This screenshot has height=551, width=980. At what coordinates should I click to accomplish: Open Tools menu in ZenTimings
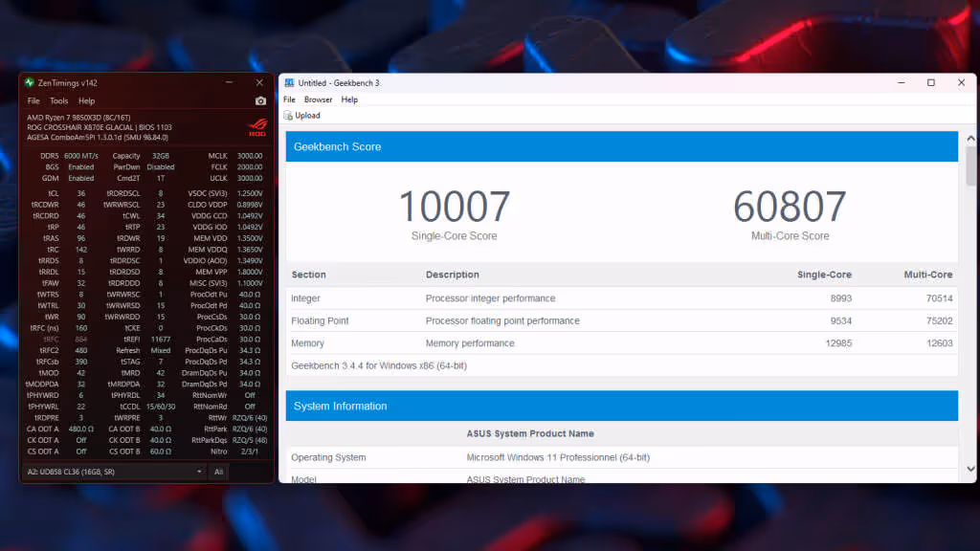[58, 100]
